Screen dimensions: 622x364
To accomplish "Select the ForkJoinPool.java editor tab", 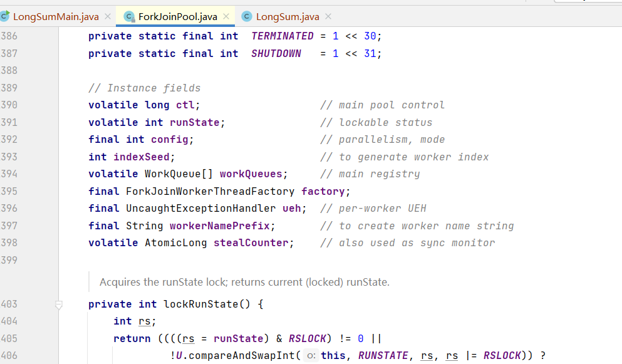I will click(178, 17).
